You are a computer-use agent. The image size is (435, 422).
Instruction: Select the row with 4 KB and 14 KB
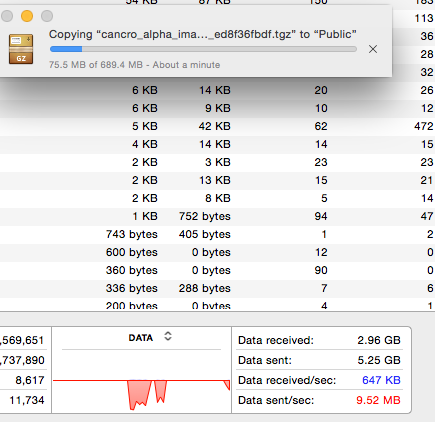[x=217, y=144]
